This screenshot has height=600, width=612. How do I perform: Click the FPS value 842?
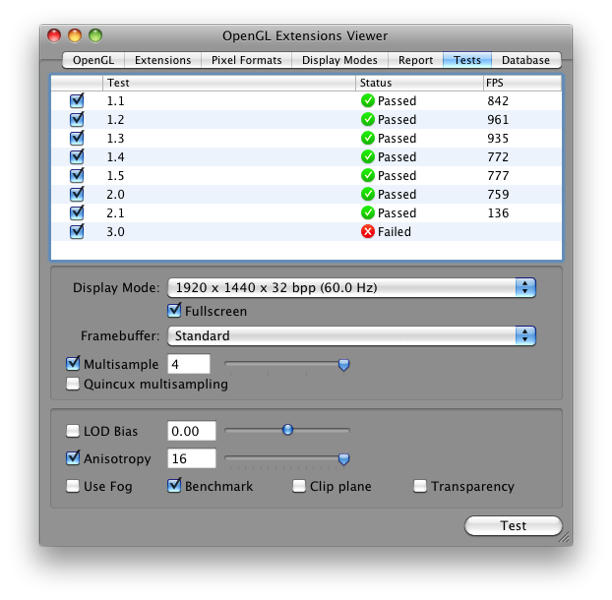click(498, 101)
